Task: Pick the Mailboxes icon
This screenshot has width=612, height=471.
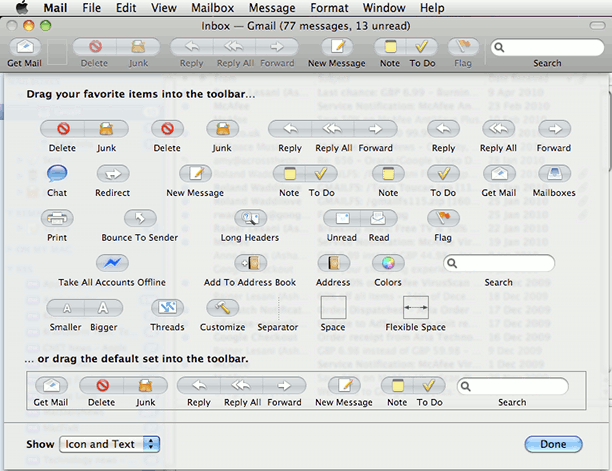Action: point(554,174)
